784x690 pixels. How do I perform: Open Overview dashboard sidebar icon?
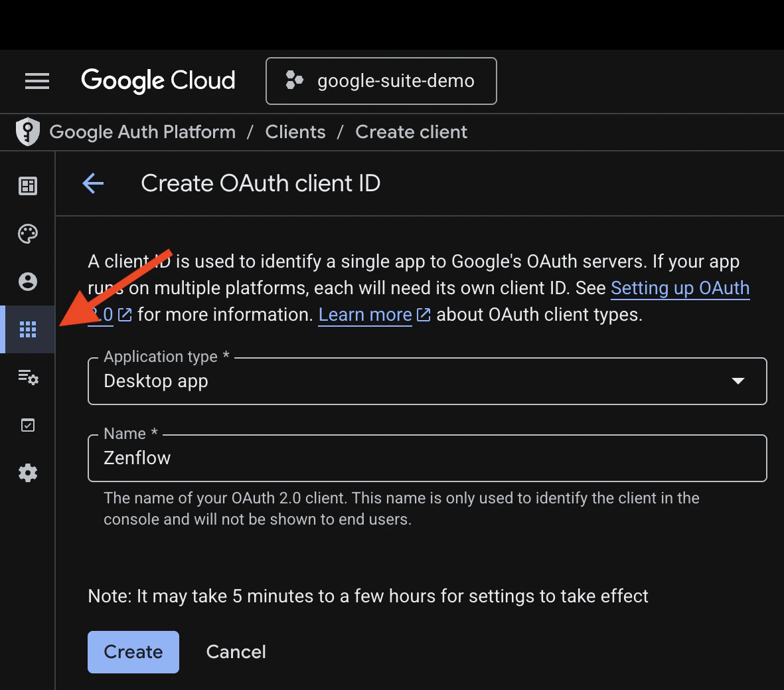pos(28,186)
